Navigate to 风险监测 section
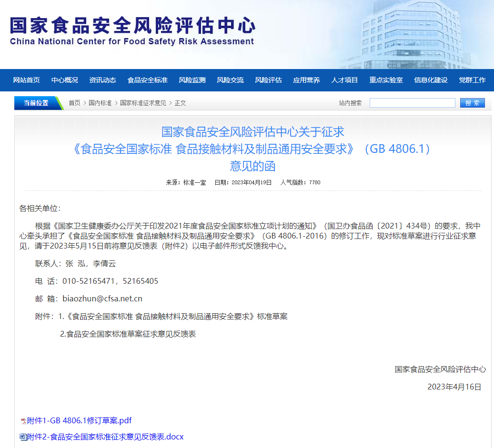Viewport: 494px width, 448px height. coord(192,80)
